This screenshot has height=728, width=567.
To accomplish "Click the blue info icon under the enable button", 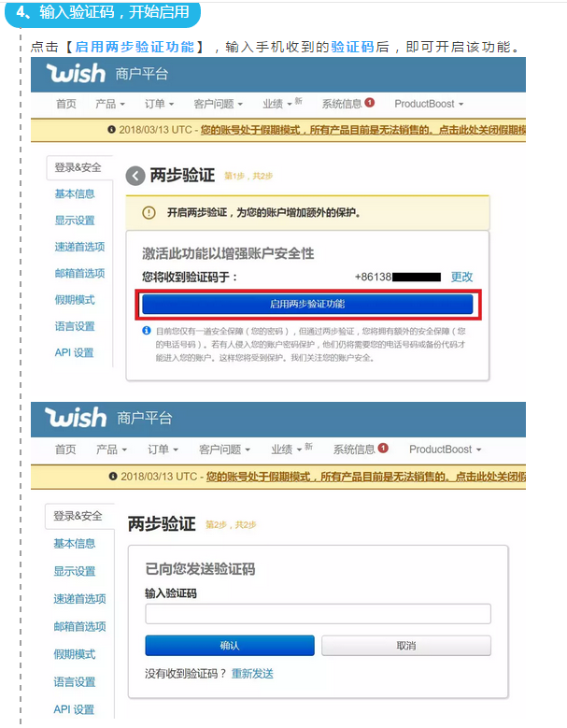I will click(147, 331).
